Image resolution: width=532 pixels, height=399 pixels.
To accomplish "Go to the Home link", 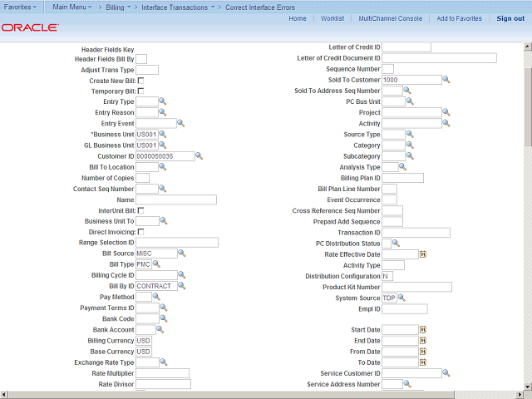I will pos(298,18).
